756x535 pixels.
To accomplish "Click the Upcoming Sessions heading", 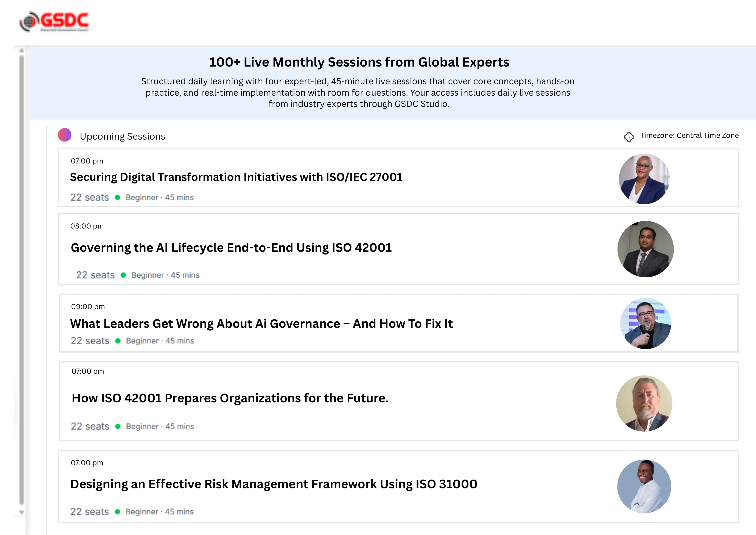I will (122, 136).
